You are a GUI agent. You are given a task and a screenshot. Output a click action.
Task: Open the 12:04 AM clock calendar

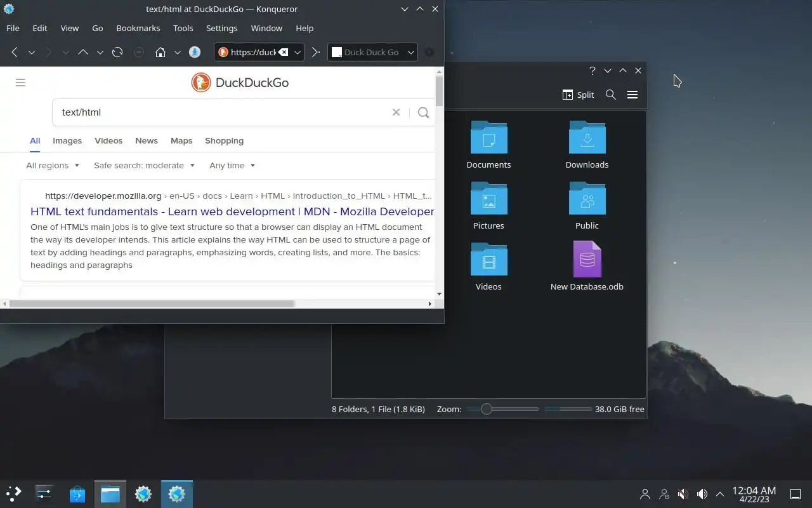coord(754,494)
